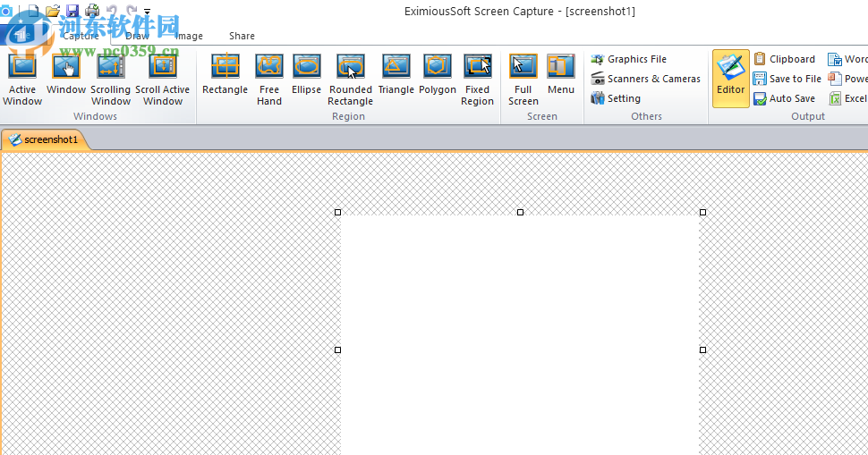Click the camera application icon
The image size is (868, 455).
(x=6, y=11)
